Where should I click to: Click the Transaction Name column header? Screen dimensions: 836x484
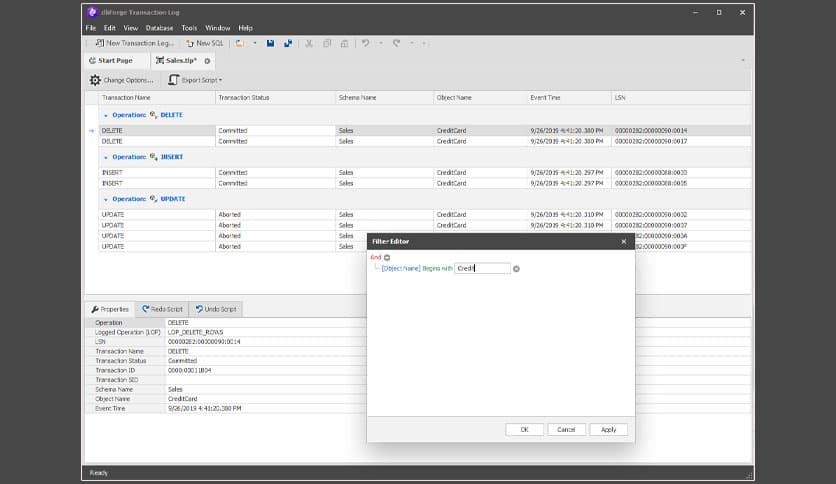pyautogui.click(x=157, y=98)
